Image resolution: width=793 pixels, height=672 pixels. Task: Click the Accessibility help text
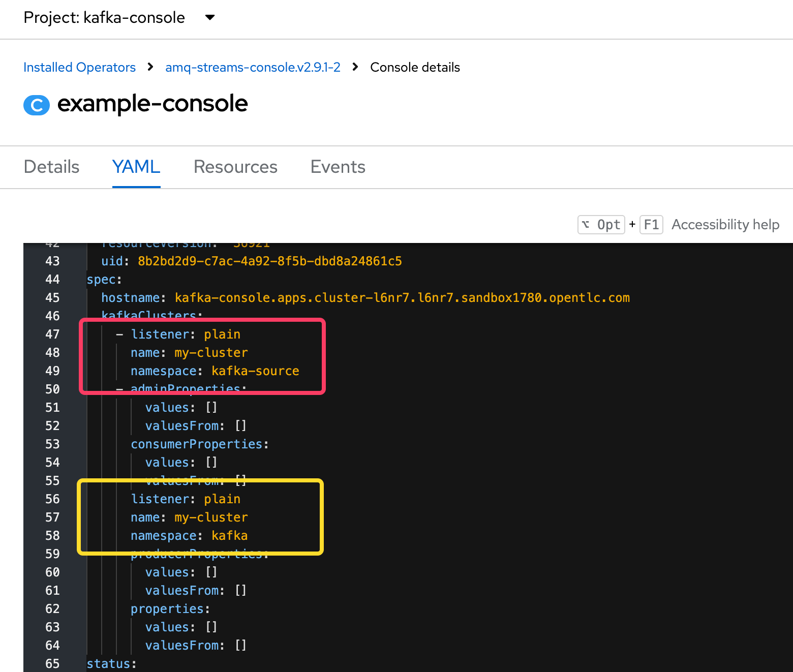725,225
